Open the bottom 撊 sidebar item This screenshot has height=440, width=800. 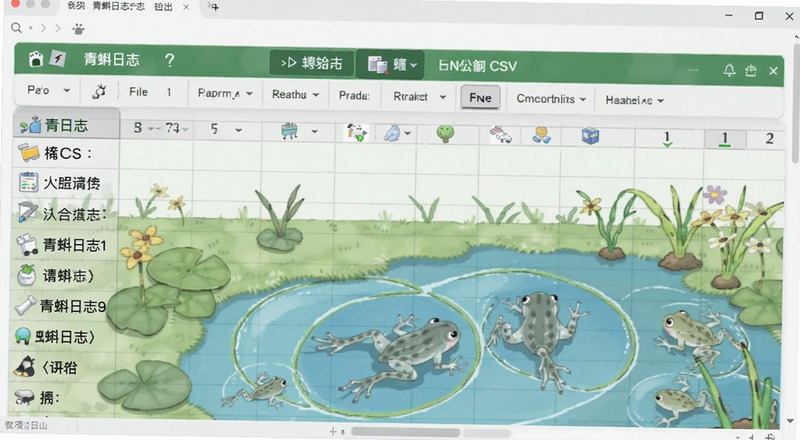pos(59,397)
